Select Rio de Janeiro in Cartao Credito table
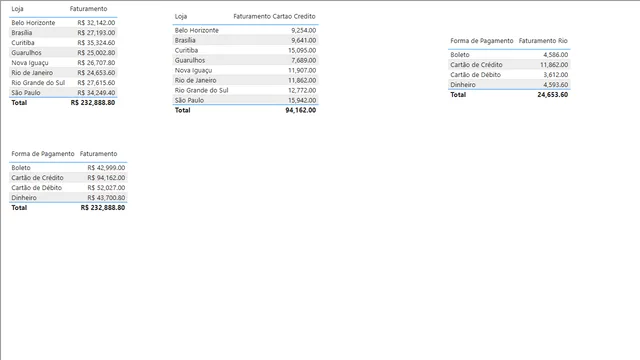This screenshot has width=640, height=360. click(x=196, y=80)
